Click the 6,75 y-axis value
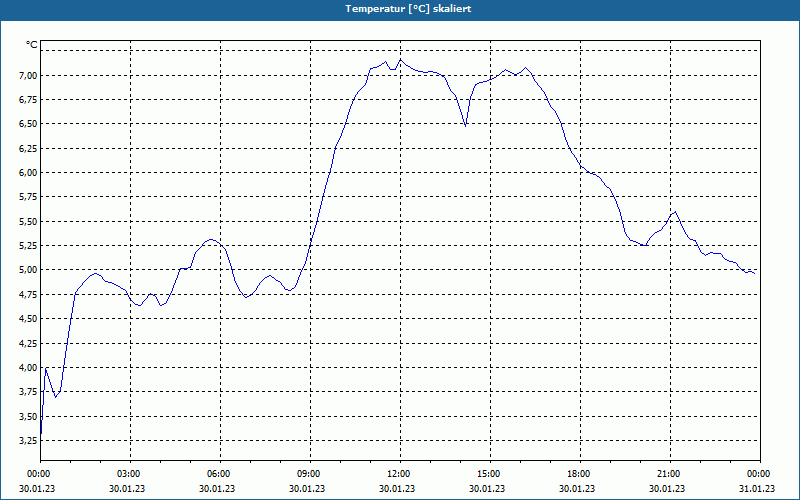This screenshot has width=800, height=500. point(28,99)
